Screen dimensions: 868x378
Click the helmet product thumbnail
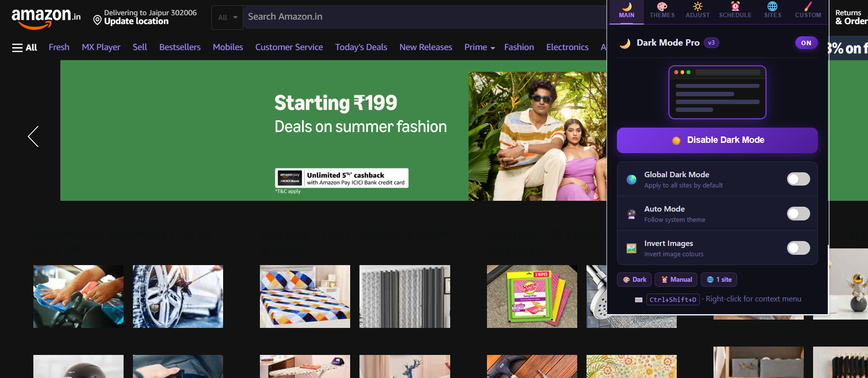[78, 366]
